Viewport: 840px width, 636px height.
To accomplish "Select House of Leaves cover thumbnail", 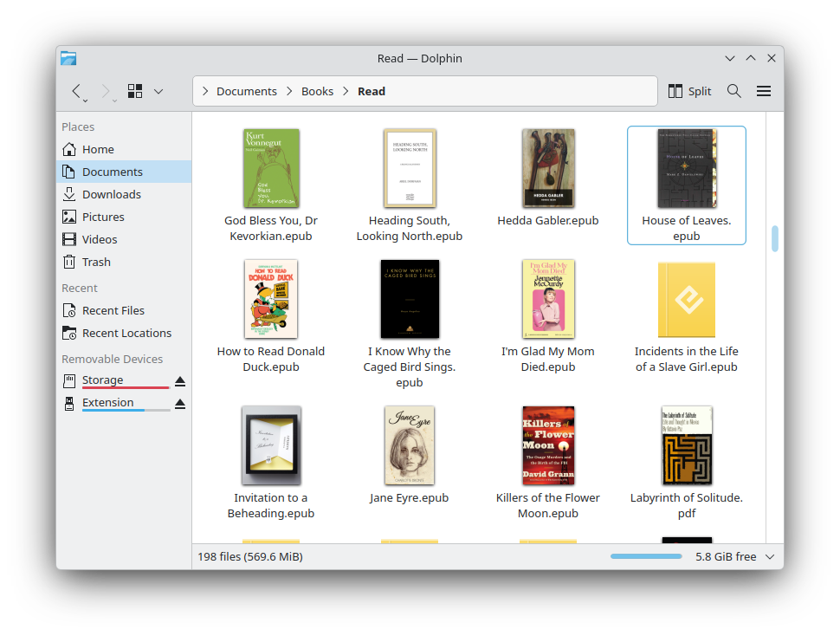I will click(x=687, y=168).
